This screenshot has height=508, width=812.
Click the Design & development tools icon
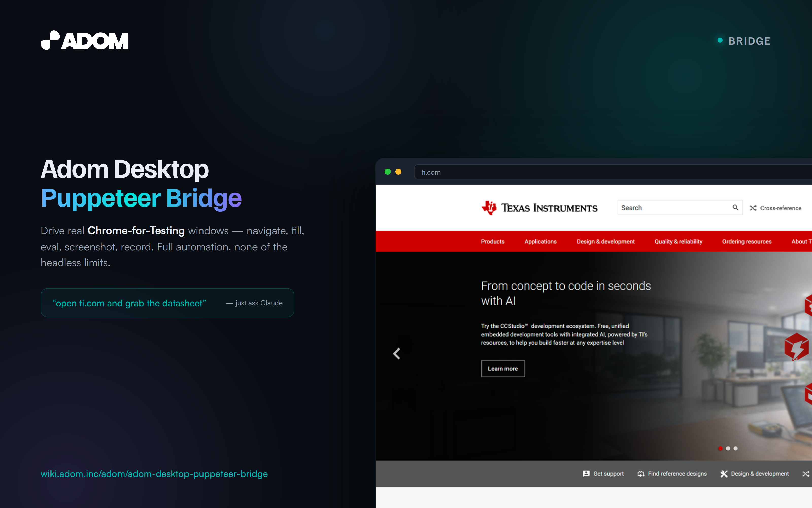point(724,474)
